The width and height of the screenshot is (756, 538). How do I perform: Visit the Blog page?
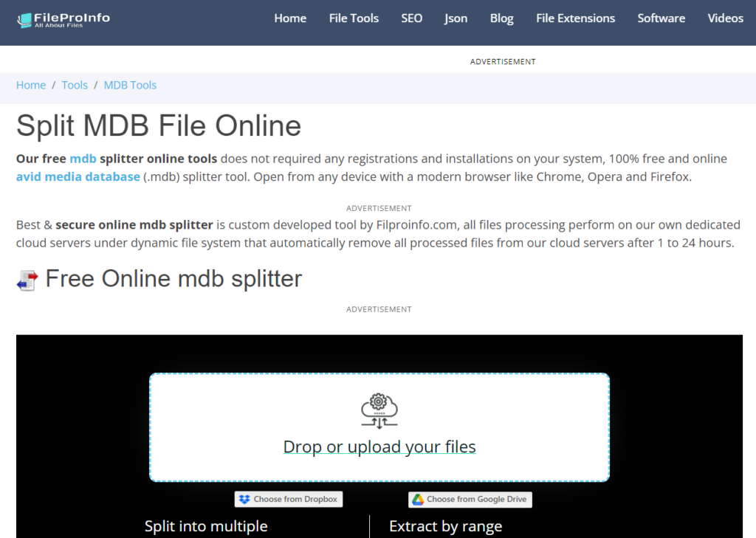(x=501, y=18)
